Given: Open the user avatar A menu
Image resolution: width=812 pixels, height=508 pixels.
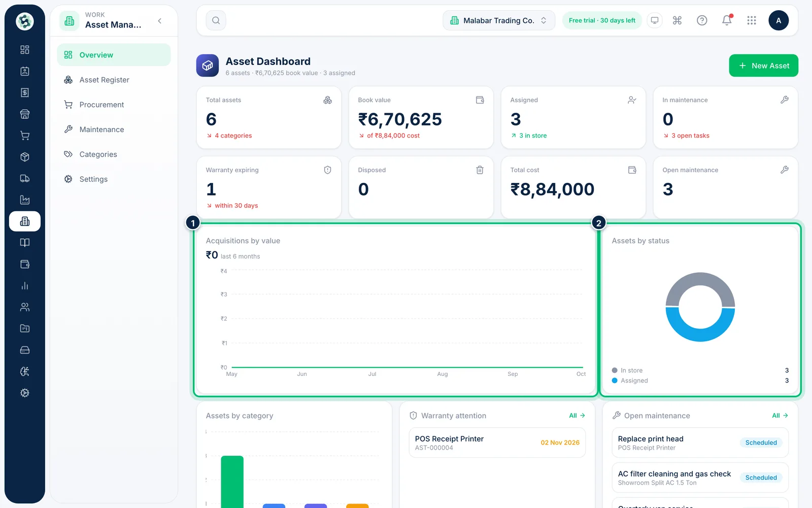Looking at the screenshot, I should [779, 20].
